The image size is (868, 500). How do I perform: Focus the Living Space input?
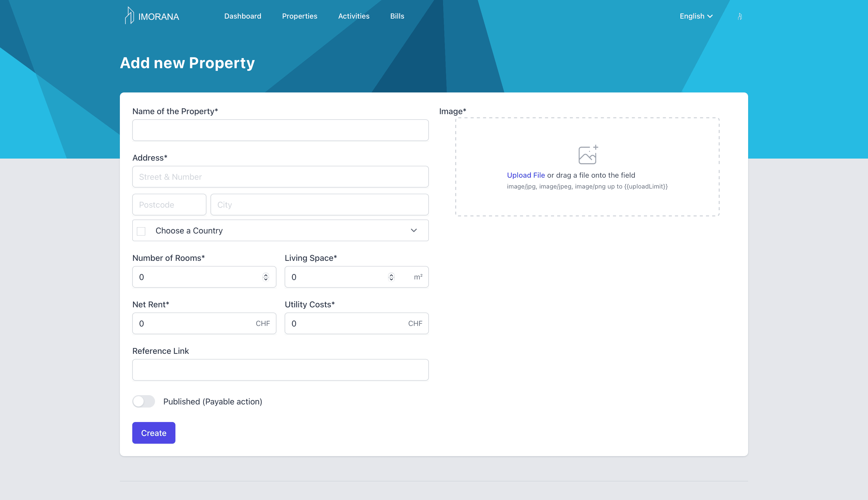[x=357, y=277]
